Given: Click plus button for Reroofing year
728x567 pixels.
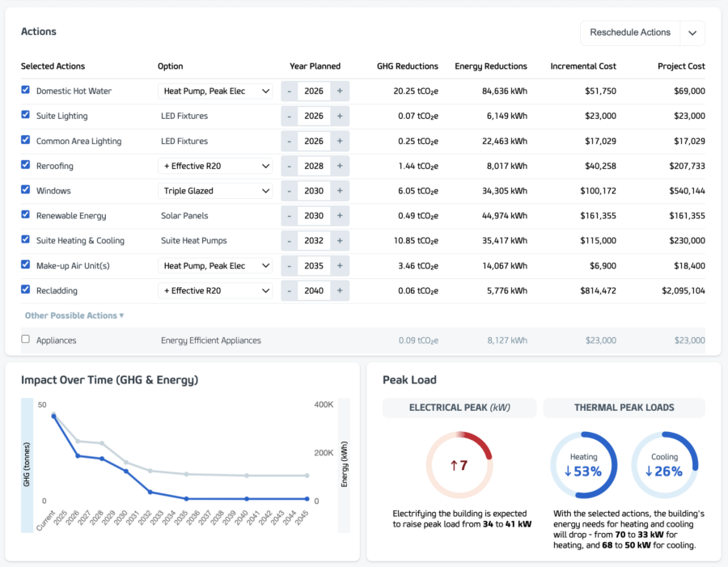Looking at the screenshot, I should (x=340, y=166).
